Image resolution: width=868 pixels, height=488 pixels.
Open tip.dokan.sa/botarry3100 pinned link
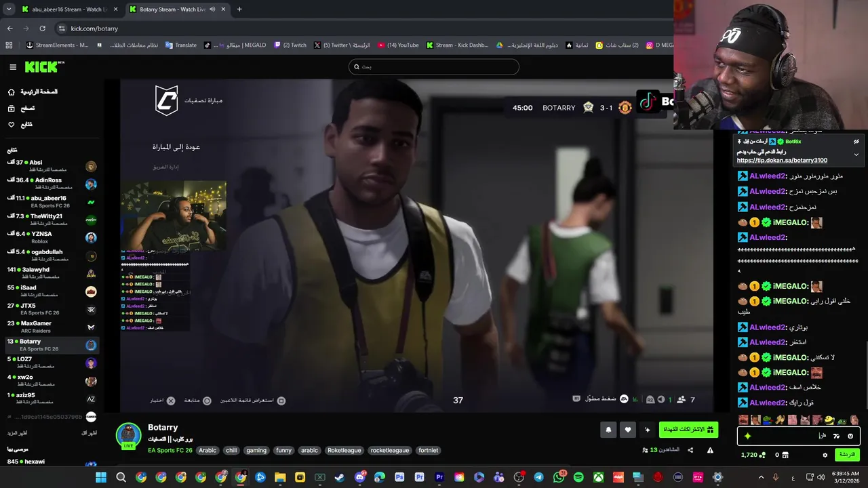click(x=782, y=161)
